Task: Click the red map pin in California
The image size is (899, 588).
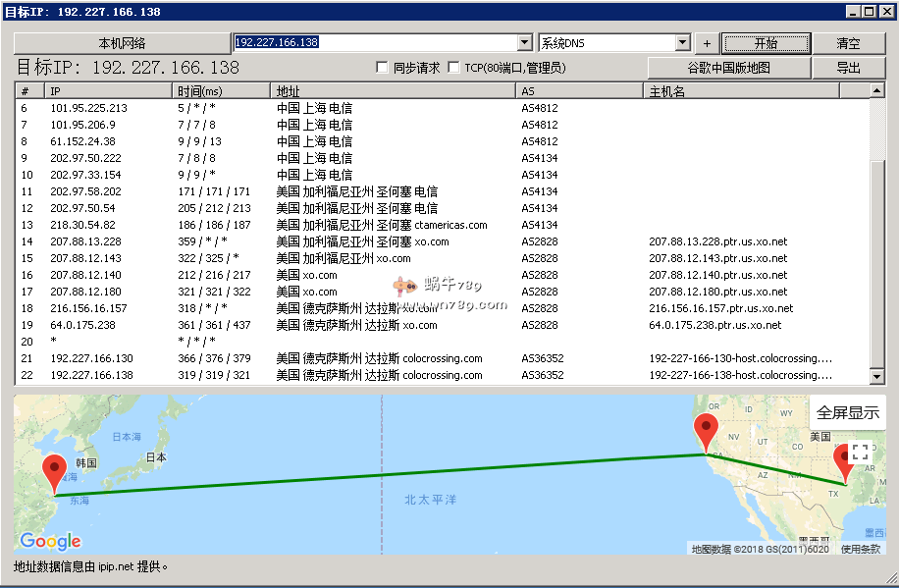Action: click(706, 430)
